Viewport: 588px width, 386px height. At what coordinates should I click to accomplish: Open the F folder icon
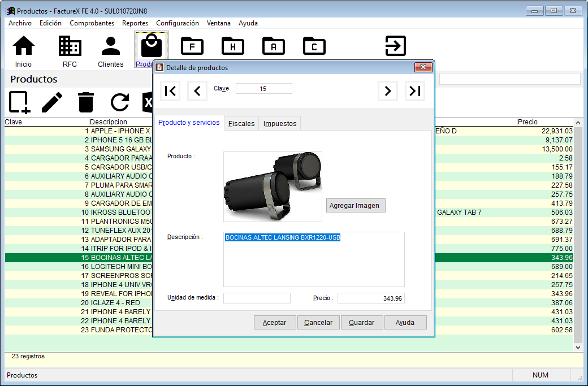[x=192, y=46]
